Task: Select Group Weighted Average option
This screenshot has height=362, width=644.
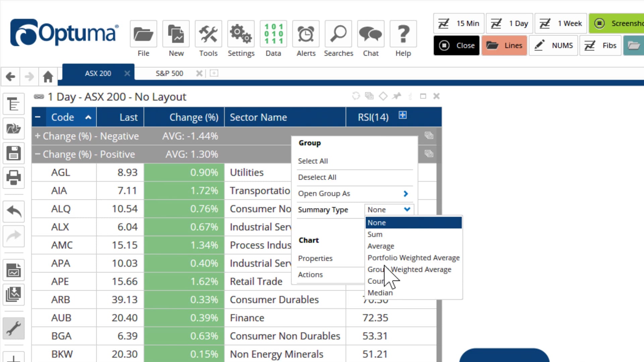Action: 414,269
